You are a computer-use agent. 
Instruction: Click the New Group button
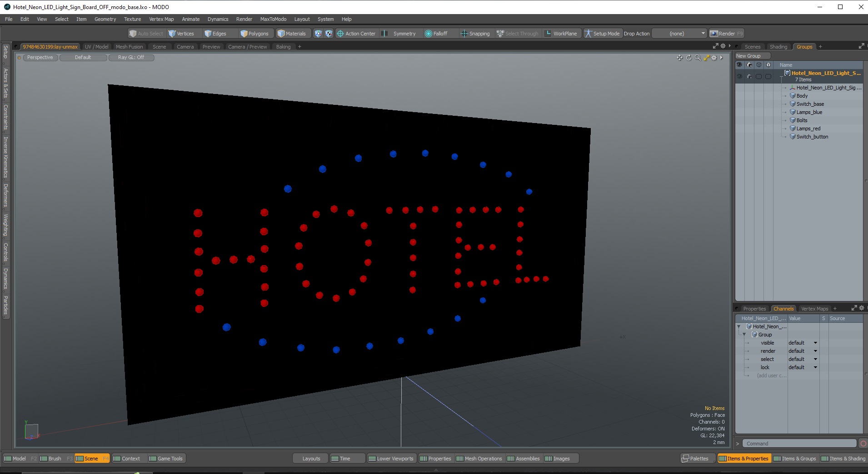[x=753, y=56]
